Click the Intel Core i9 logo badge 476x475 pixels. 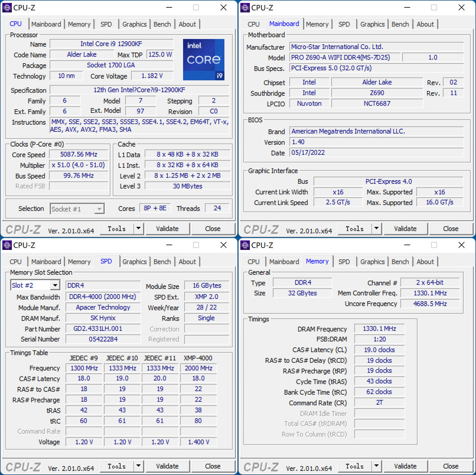(x=204, y=60)
